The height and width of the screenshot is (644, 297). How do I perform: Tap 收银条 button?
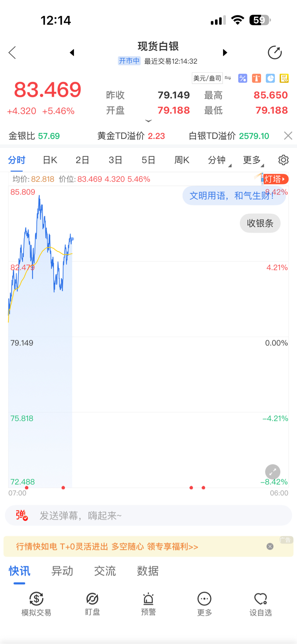260,223
